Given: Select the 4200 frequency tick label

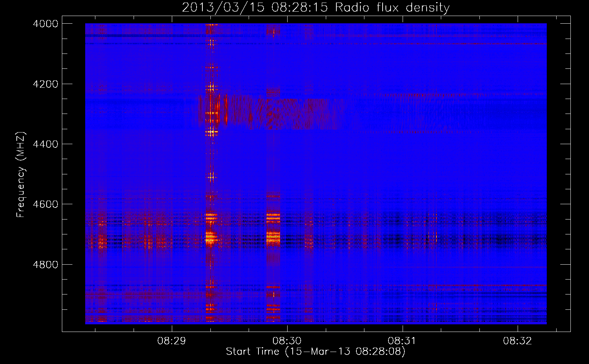Looking at the screenshot, I should coord(46,84).
